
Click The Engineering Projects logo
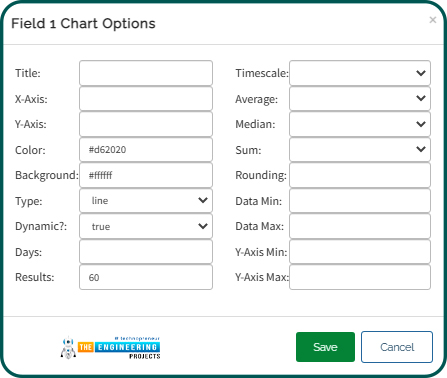(x=110, y=347)
